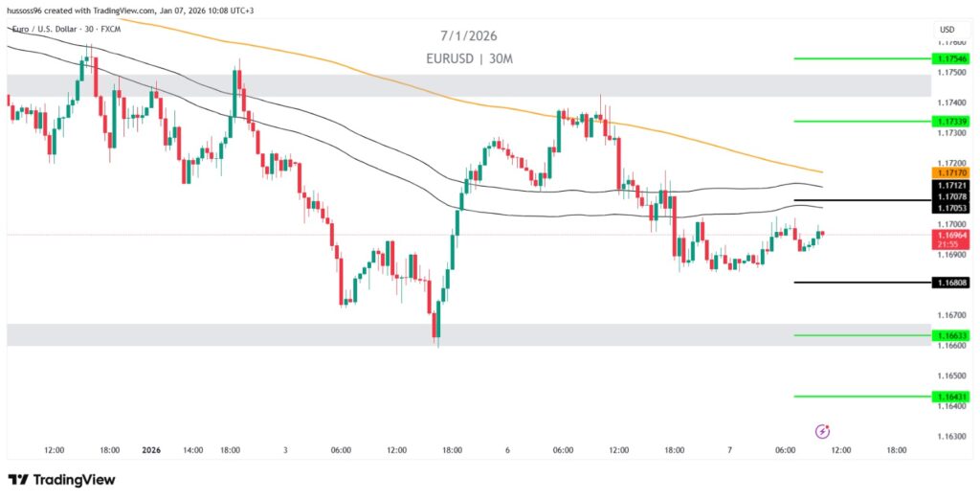
Task: Click the EURUSD | 30M heading text
Action: (469, 58)
